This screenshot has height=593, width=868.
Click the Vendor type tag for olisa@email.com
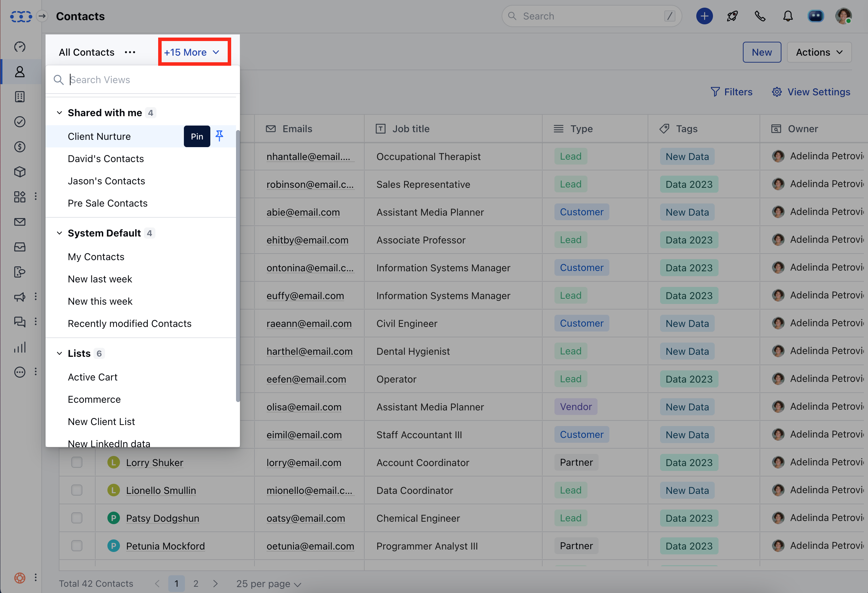[x=576, y=407]
